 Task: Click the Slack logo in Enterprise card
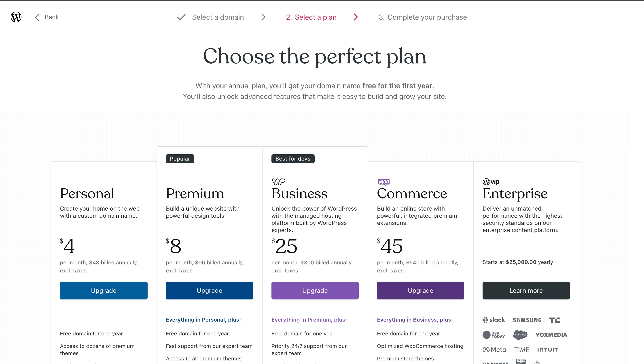point(494,320)
